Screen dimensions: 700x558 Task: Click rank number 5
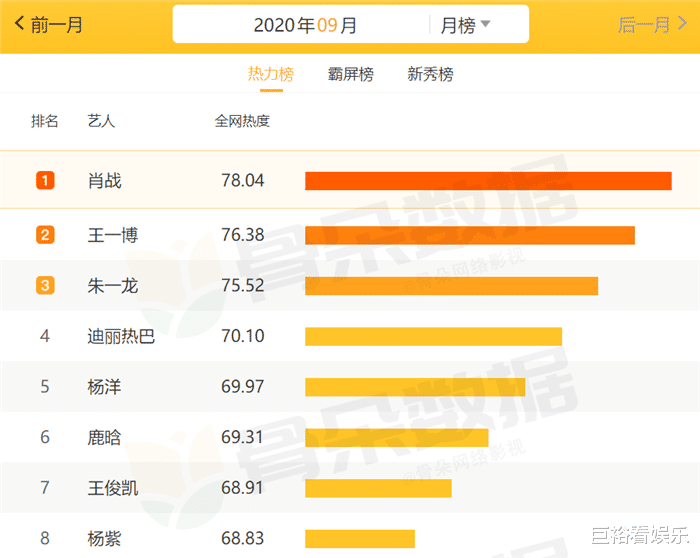click(x=45, y=387)
